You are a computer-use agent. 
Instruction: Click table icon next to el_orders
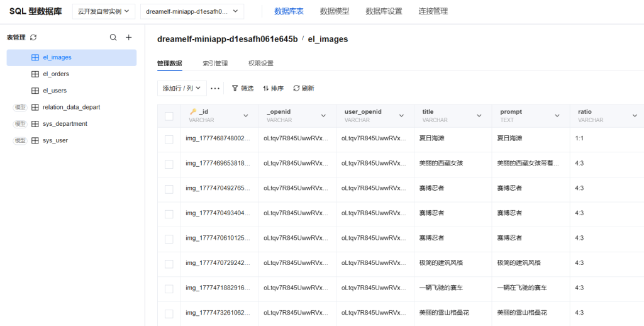click(35, 74)
